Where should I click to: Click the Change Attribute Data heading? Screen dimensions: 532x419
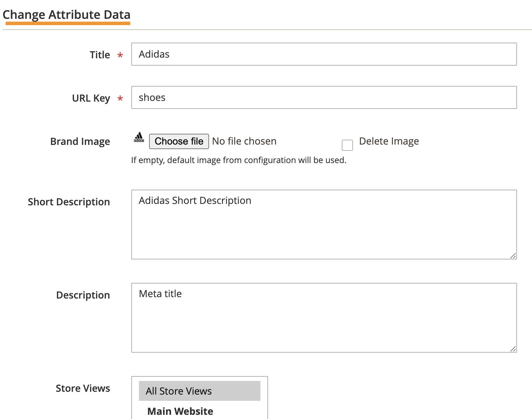[66, 15]
